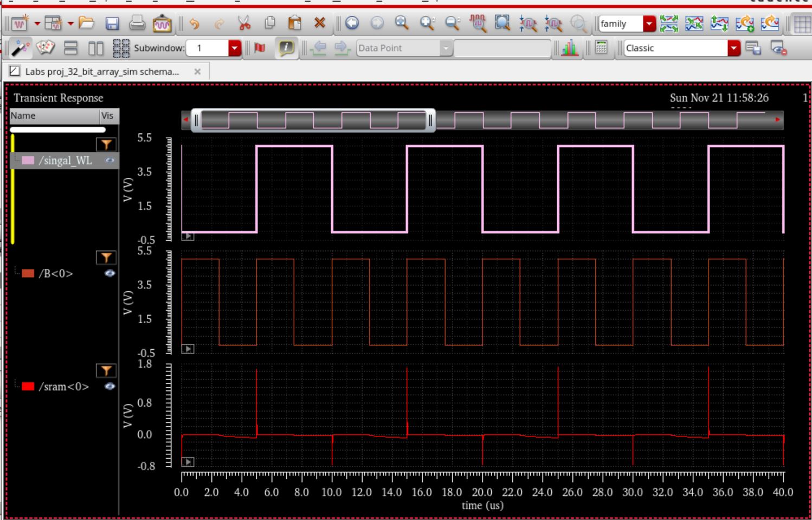Viewport: 812px width, 520px height.
Task: Click the pink /singal_WL color swatch
Action: tap(28, 161)
